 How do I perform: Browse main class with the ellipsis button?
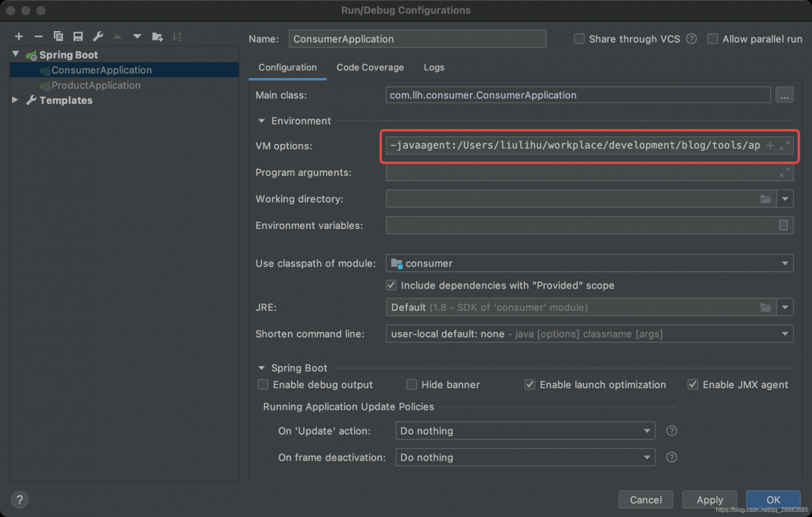[x=785, y=95]
